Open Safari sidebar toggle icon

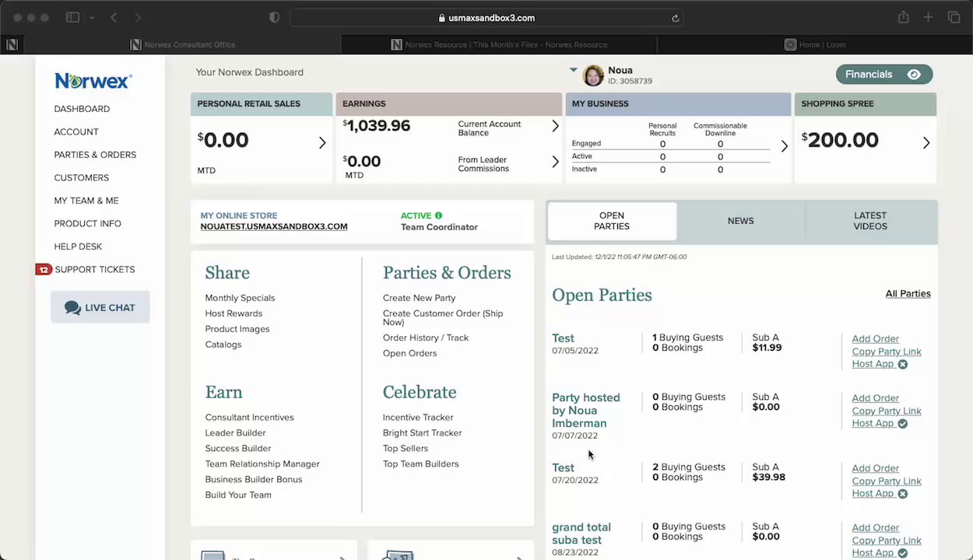pyautogui.click(x=72, y=17)
